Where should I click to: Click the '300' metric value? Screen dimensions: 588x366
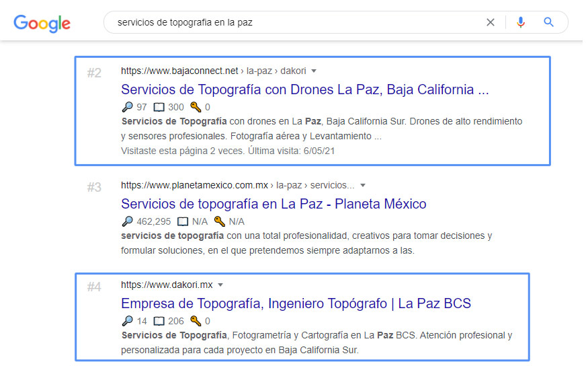(176, 108)
